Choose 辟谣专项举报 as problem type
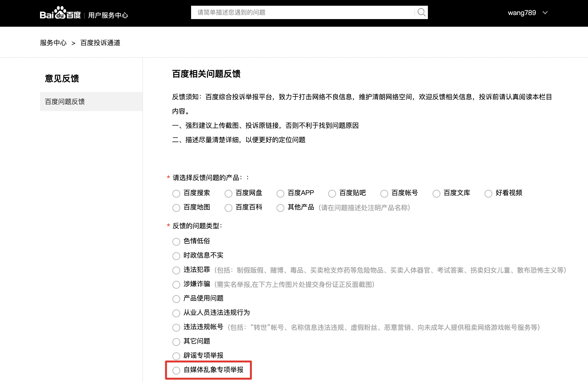 (x=176, y=356)
